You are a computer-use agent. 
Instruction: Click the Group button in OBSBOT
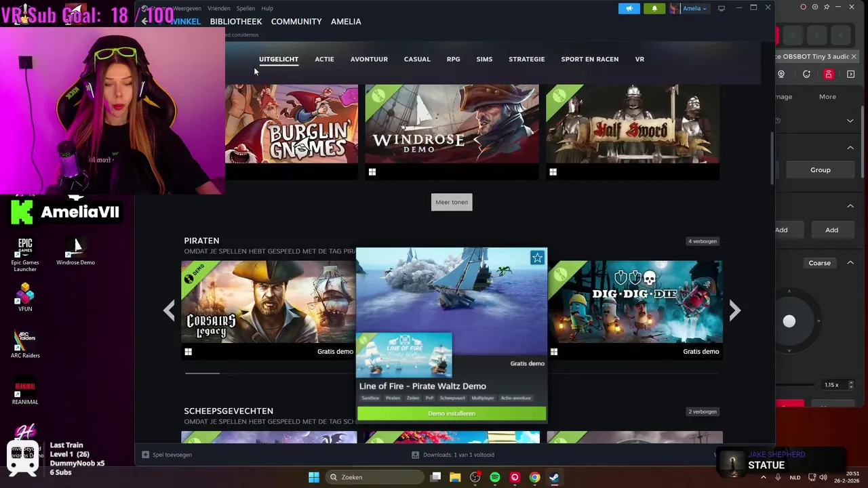pyautogui.click(x=821, y=169)
